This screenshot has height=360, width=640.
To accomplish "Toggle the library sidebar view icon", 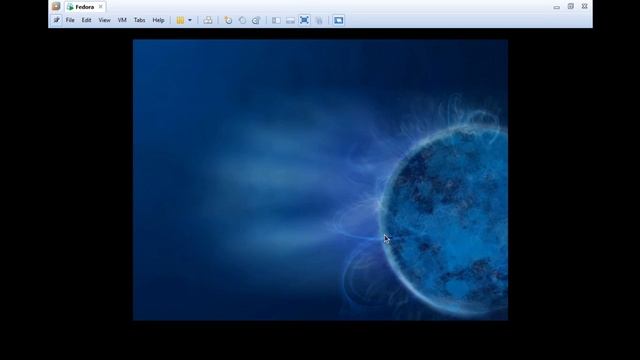I will pyautogui.click(x=276, y=20).
